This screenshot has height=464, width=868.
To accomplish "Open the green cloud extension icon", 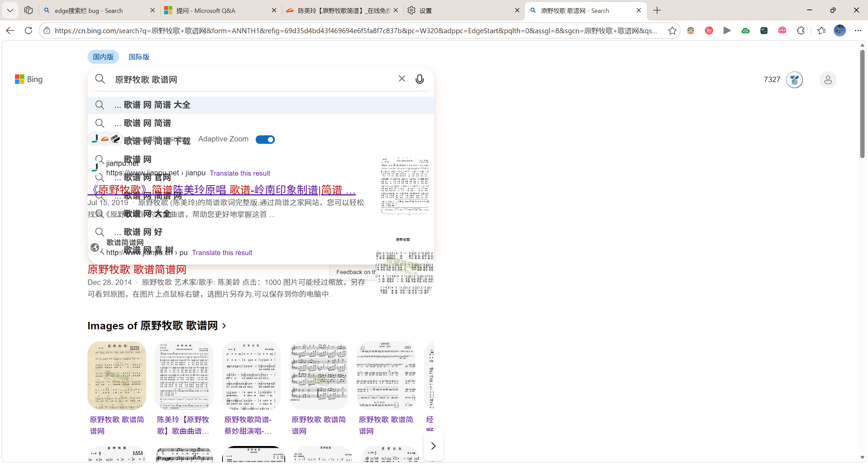I will point(746,31).
